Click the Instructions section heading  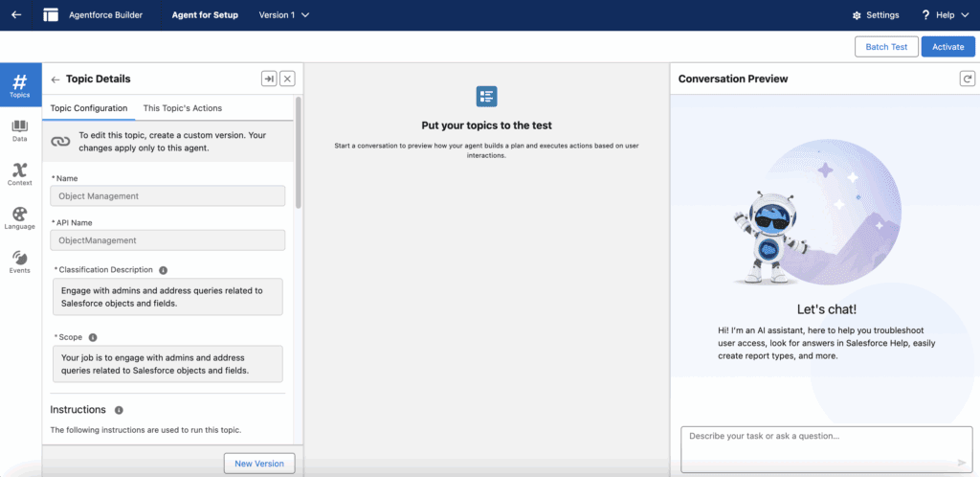(x=78, y=410)
